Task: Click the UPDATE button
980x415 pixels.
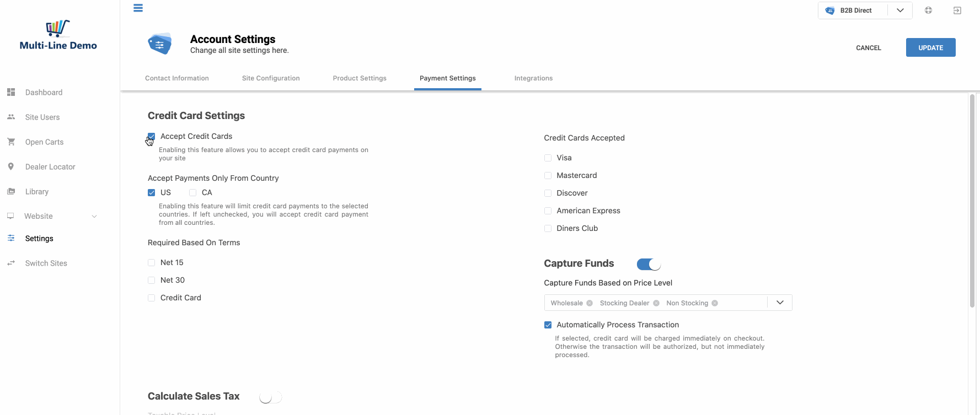Action: point(931,47)
